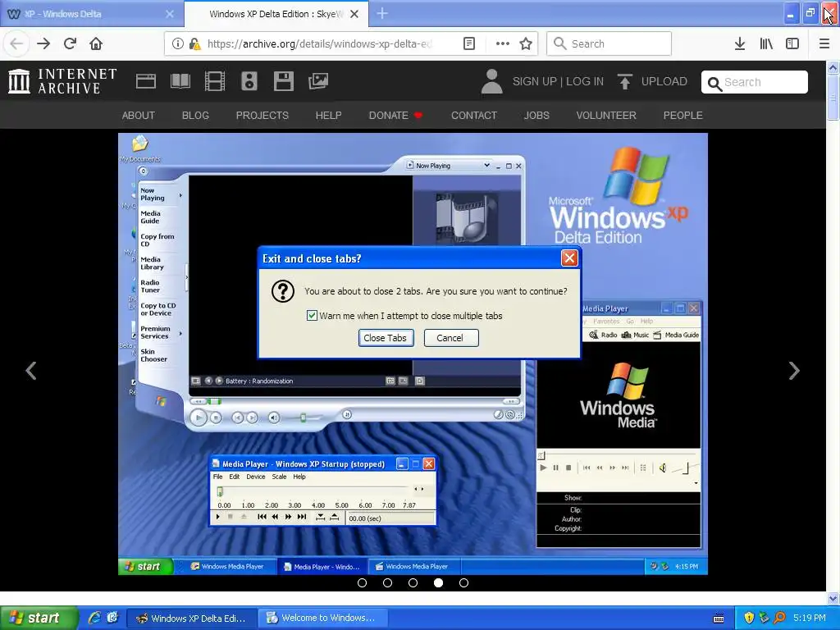Viewport: 840px width, 630px height.
Task: Open the downloads panel
Action: [740, 43]
